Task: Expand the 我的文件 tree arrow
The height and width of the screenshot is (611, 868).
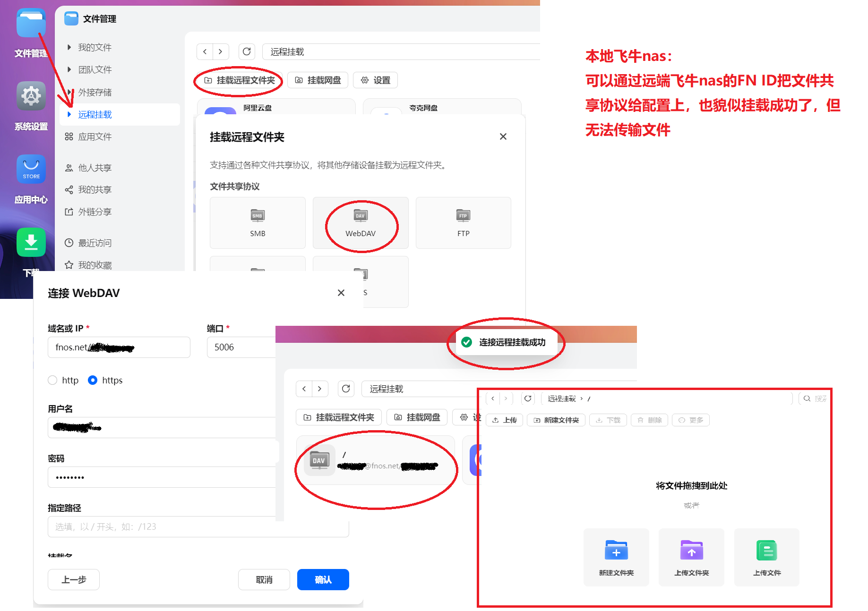Action: tap(69, 47)
